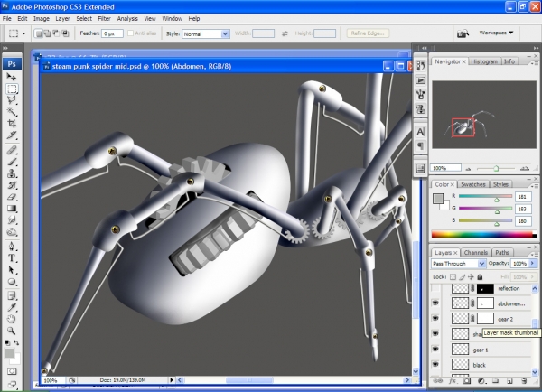The height and width of the screenshot is (392, 542).
Task: Open Navigator panel options menu
Action: 535,63
